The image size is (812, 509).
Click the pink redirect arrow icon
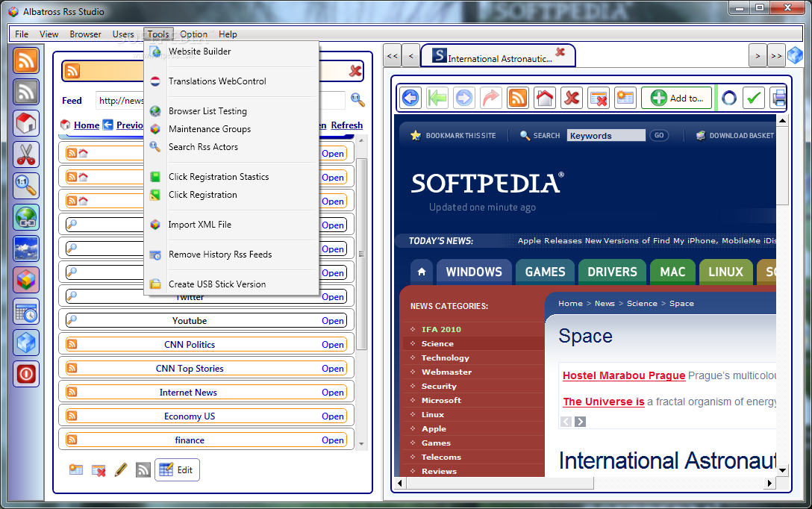coord(491,97)
